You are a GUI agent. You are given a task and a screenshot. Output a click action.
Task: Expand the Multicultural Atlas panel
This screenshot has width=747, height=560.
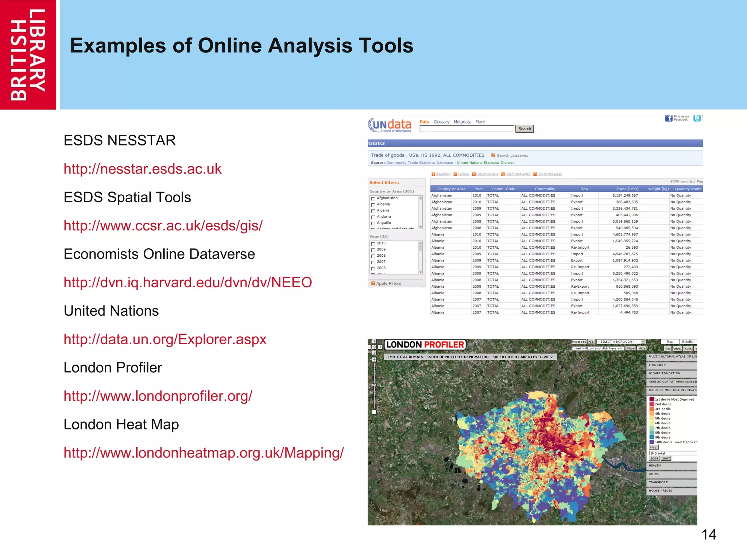click(x=672, y=357)
